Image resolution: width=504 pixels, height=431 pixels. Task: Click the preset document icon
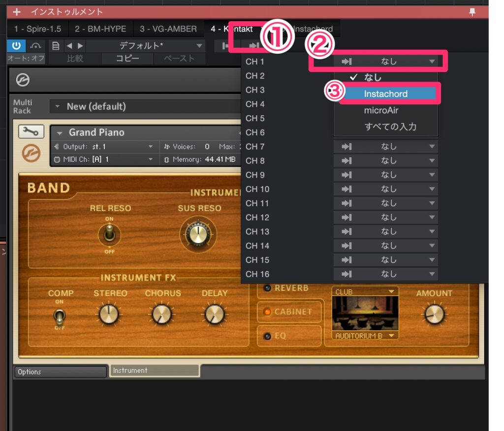[x=56, y=46]
